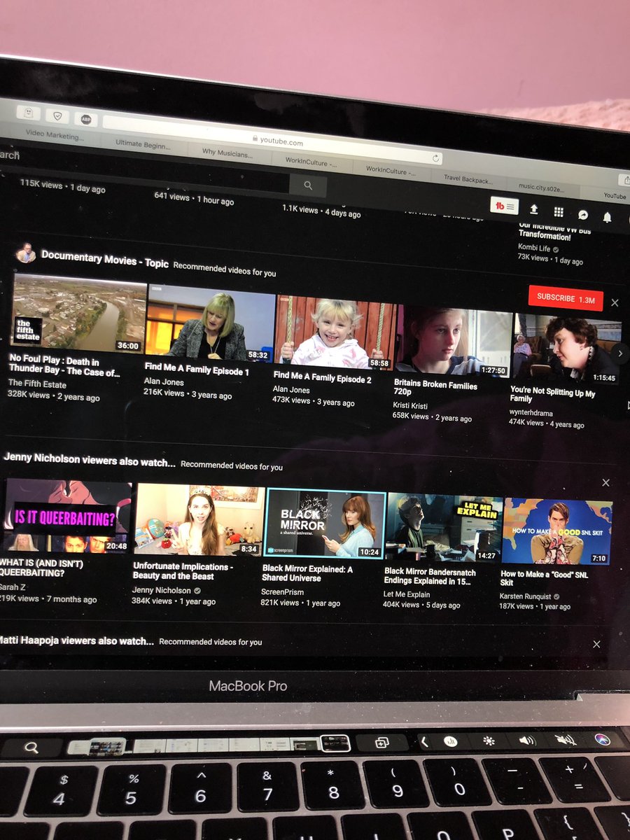Open the YouTube messages icon

(582, 214)
